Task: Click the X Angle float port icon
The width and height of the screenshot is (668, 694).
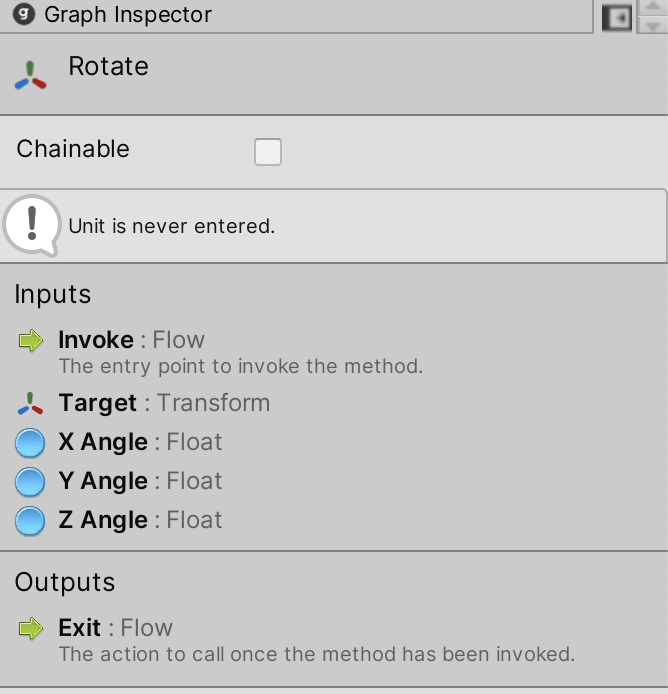Action: [31, 443]
